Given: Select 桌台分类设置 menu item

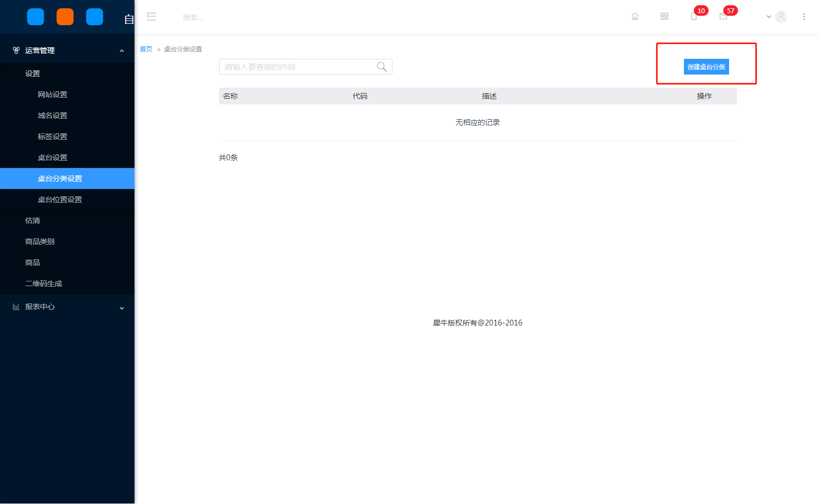Looking at the screenshot, I should tap(67, 178).
